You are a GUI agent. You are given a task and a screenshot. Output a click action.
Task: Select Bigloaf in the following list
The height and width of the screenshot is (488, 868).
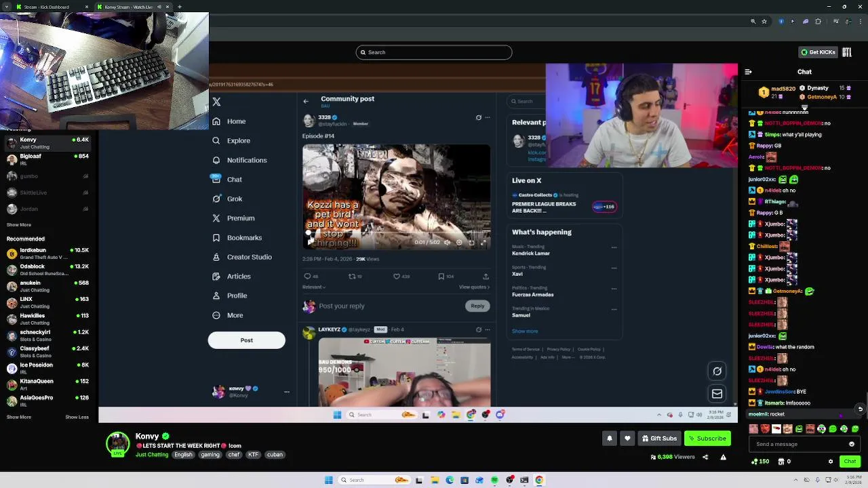pos(47,159)
